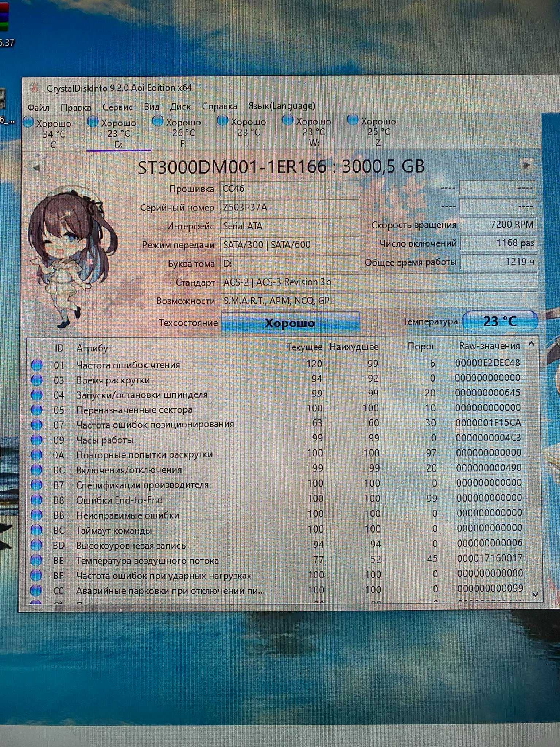Click the Буква тома D: field
This screenshot has height=747, width=560.
click(x=289, y=263)
